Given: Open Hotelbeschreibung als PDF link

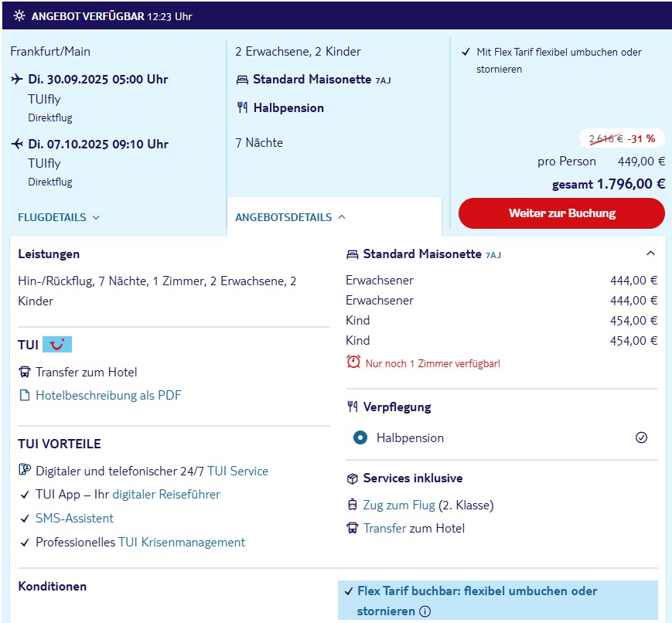Looking at the screenshot, I should click(108, 395).
